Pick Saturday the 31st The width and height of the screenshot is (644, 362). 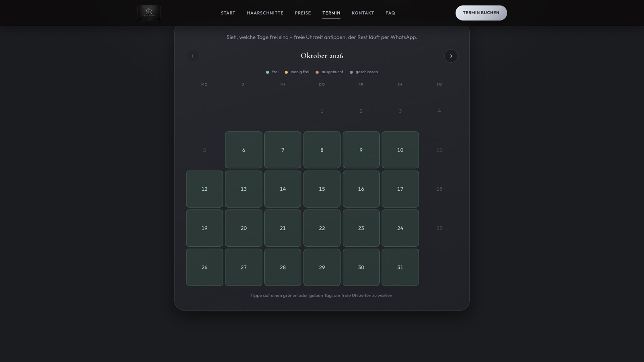400,267
